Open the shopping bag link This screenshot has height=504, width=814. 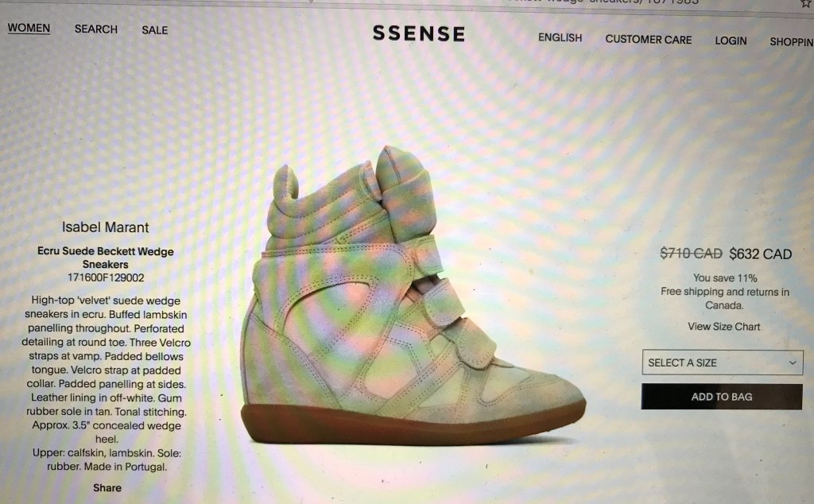click(792, 41)
